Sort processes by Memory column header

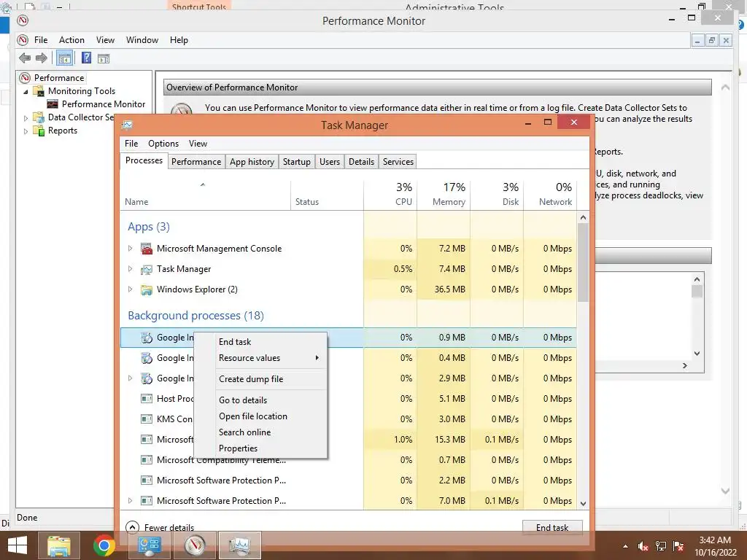click(x=444, y=195)
